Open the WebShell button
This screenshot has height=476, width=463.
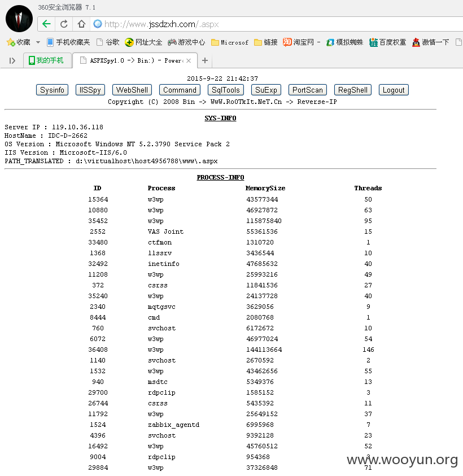coord(132,90)
